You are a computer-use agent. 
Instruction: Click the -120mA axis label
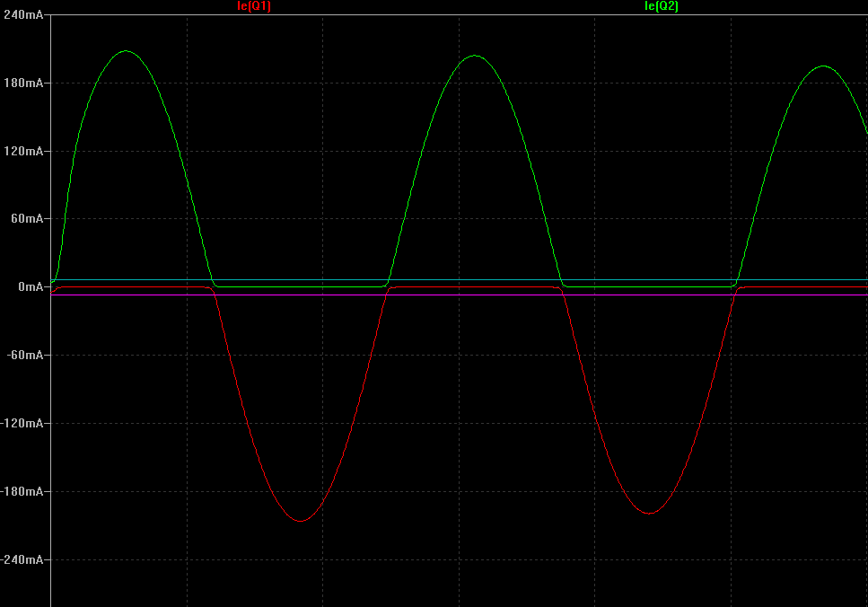click(x=22, y=423)
